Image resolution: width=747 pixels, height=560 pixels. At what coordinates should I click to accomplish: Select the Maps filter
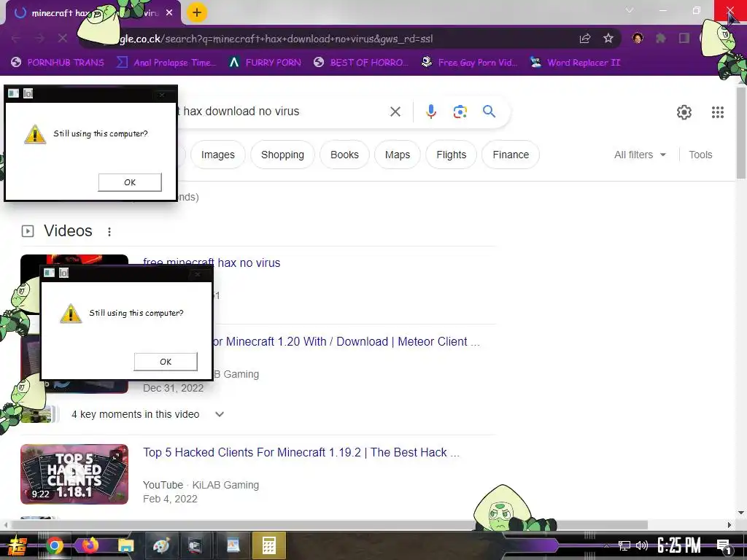pyautogui.click(x=398, y=155)
